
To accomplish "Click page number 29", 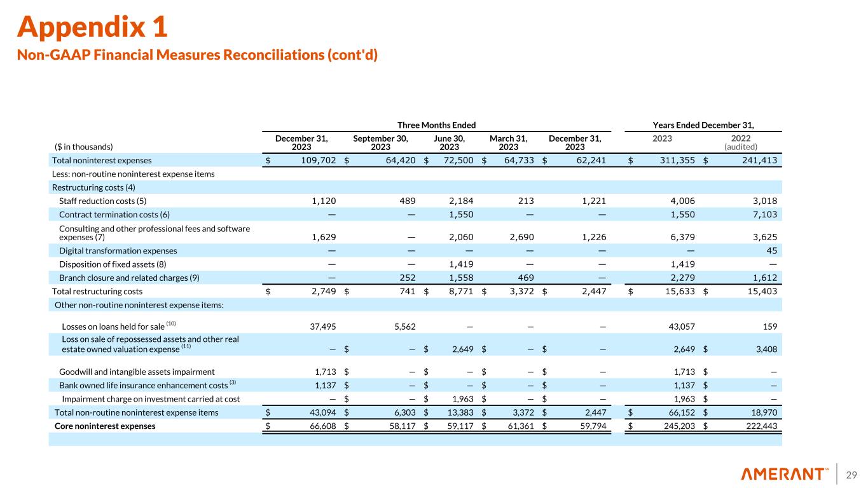I will [852, 475].
